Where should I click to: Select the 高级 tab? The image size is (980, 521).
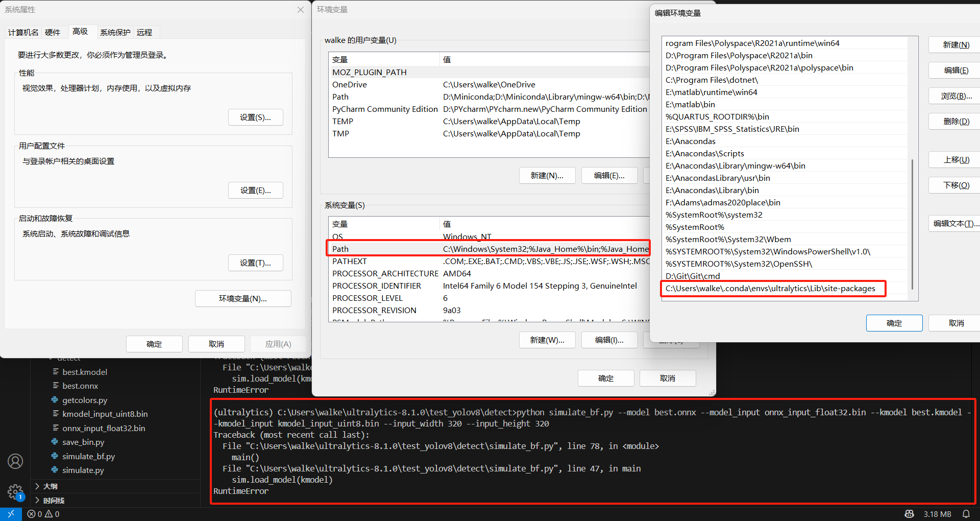pyautogui.click(x=80, y=31)
